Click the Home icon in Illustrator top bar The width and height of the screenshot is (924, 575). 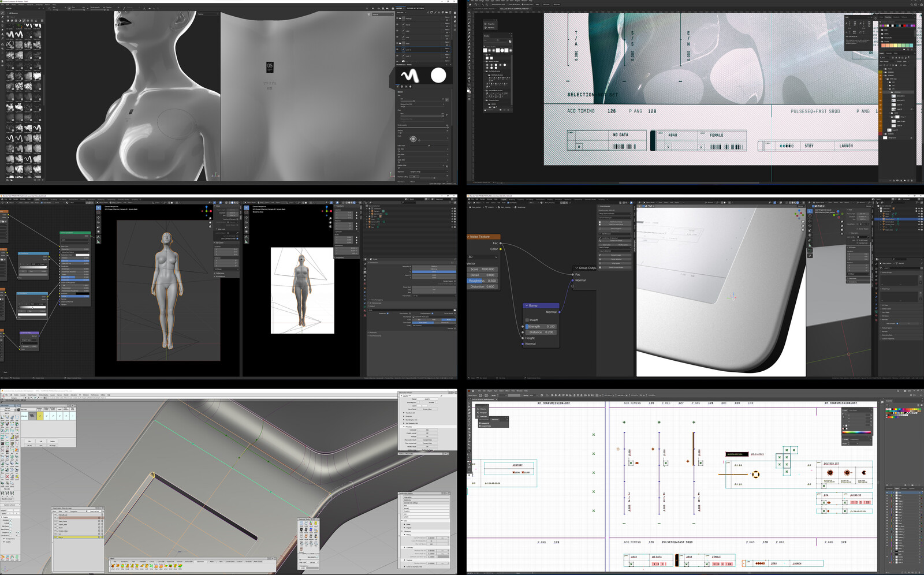[473, 391]
